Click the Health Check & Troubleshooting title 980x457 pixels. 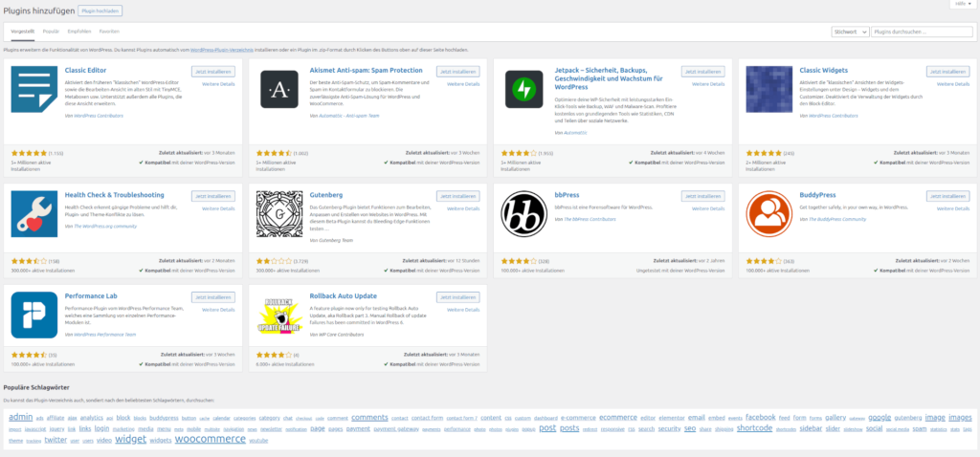click(x=115, y=195)
